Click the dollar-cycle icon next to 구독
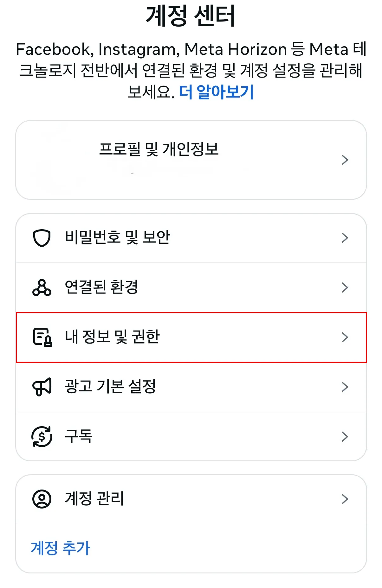The image size is (382, 588). pos(42,437)
